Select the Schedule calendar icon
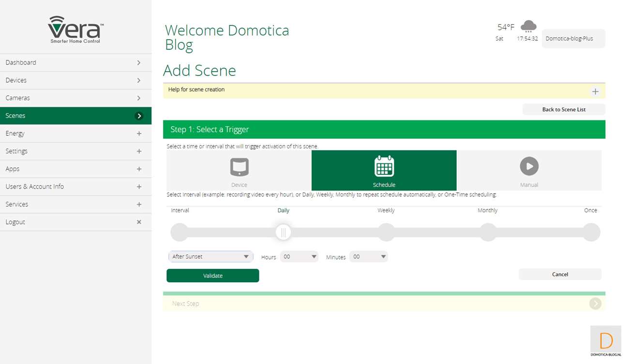This screenshot has height=364, width=629. 384,166
